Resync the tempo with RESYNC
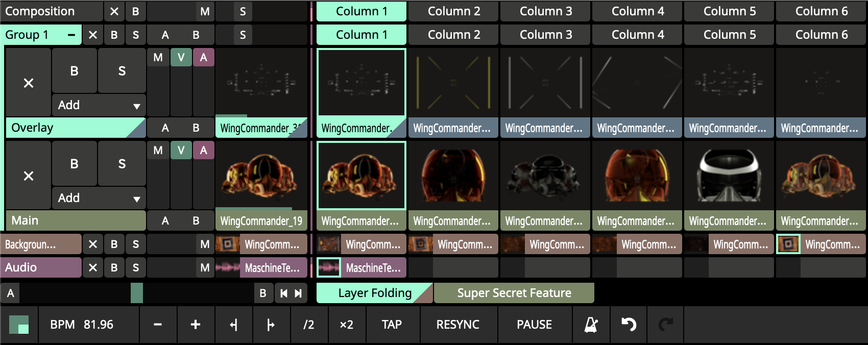The image size is (868, 345). click(457, 325)
